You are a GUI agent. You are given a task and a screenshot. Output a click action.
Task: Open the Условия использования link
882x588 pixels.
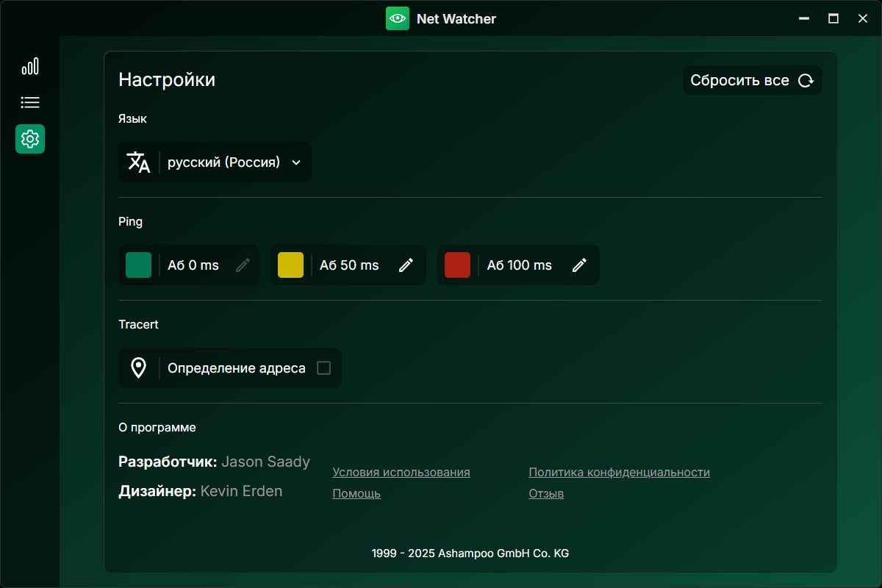coord(401,473)
